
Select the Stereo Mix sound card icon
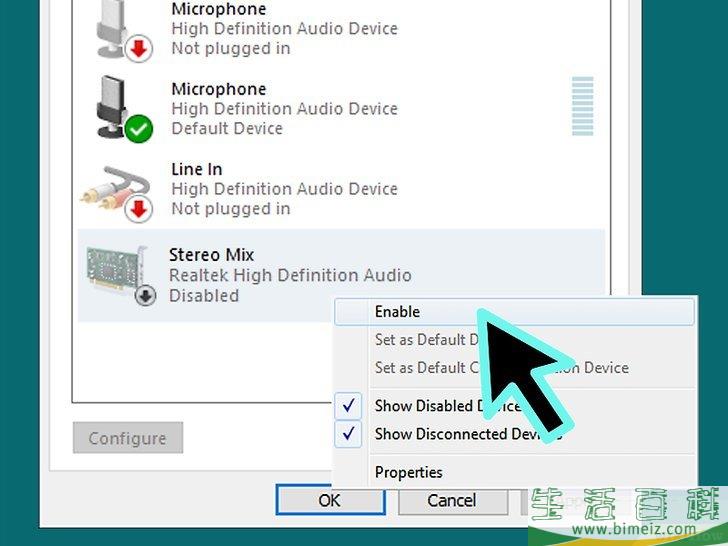click(122, 275)
